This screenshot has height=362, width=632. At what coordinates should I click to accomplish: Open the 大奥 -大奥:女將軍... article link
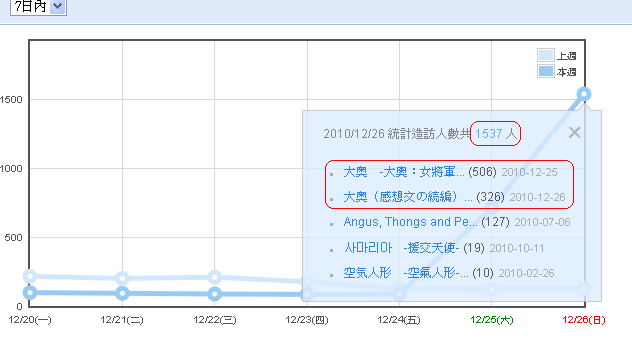click(x=404, y=172)
